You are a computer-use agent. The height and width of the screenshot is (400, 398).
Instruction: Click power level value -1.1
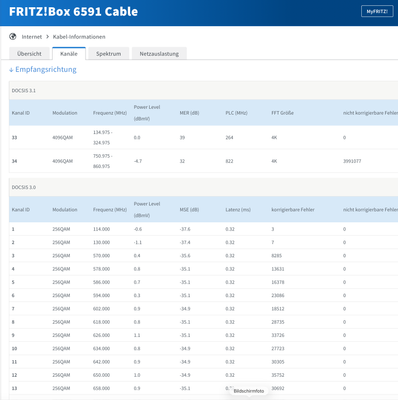[138, 242]
